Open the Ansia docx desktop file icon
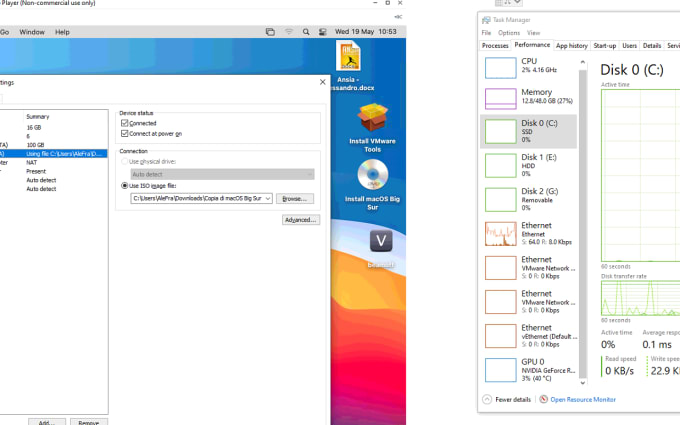The height and width of the screenshot is (425, 680). [x=349, y=56]
